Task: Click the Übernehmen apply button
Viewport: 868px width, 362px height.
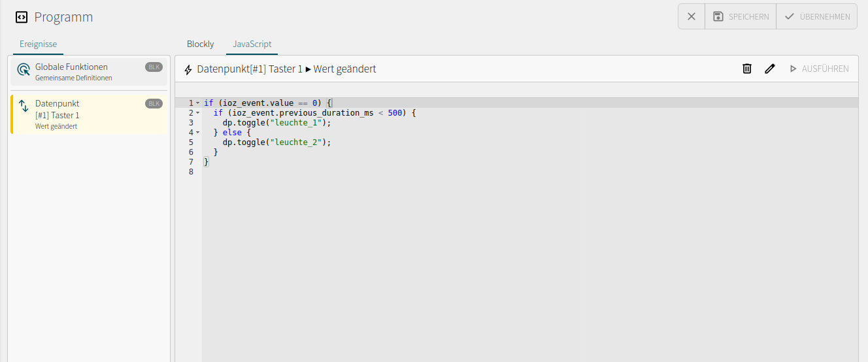Action: tap(817, 16)
